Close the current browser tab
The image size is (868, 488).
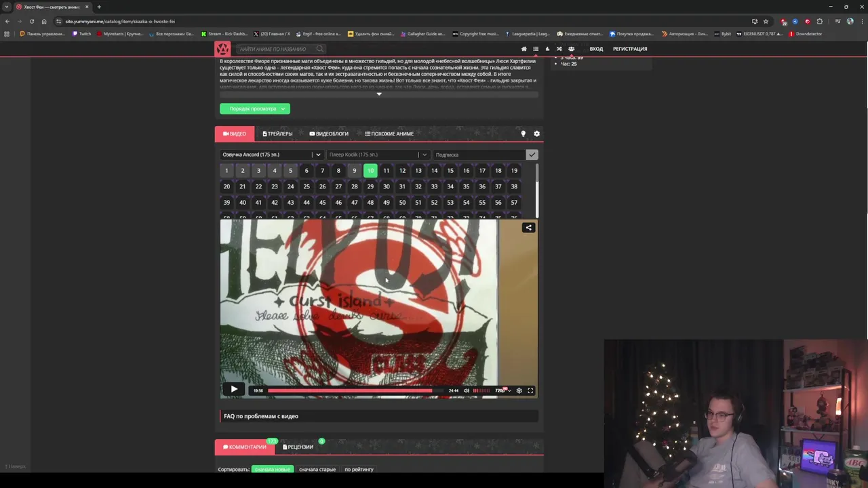[87, 7]
